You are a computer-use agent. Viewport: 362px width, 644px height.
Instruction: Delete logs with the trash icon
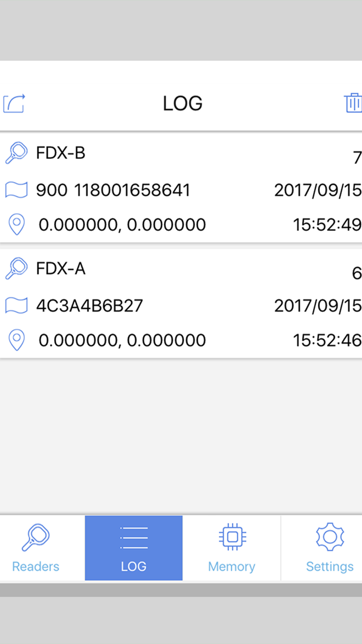(x=353, y=103)
